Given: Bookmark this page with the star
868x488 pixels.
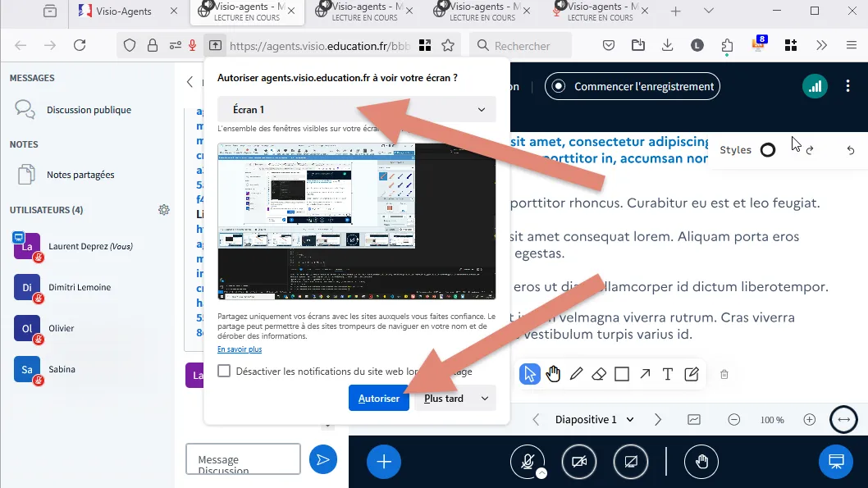Looking at the screenshot, I should (448, 45).
